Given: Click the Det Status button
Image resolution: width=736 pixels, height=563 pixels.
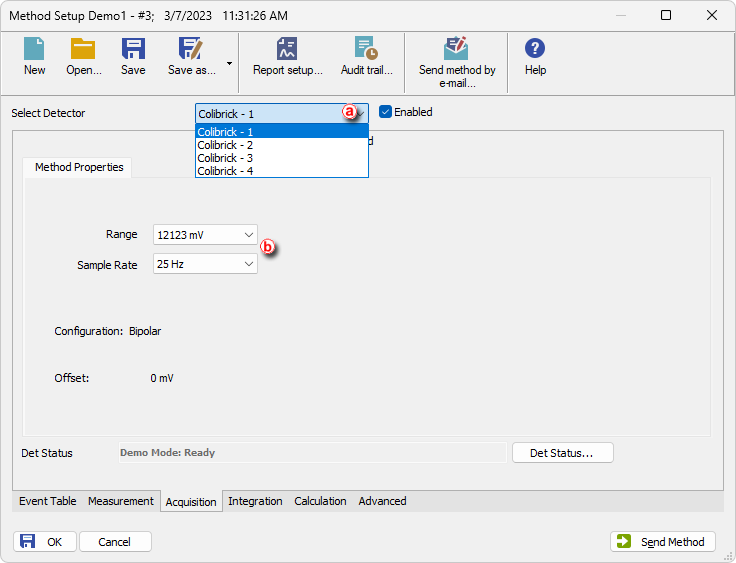Looking at the screenshot, I should (562, 453).
